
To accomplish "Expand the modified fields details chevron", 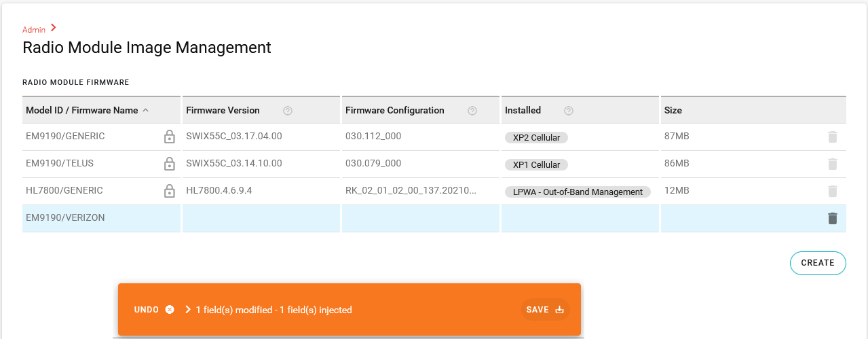I will 188,310.
